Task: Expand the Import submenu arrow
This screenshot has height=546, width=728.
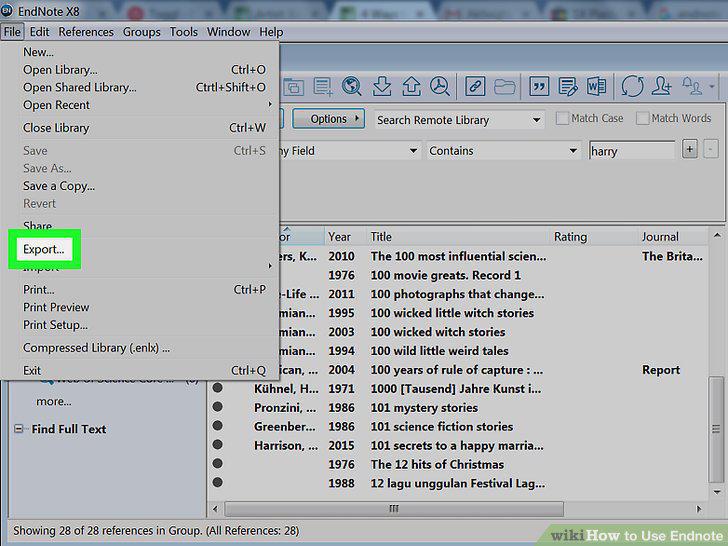Action: (x=270, y=266)
